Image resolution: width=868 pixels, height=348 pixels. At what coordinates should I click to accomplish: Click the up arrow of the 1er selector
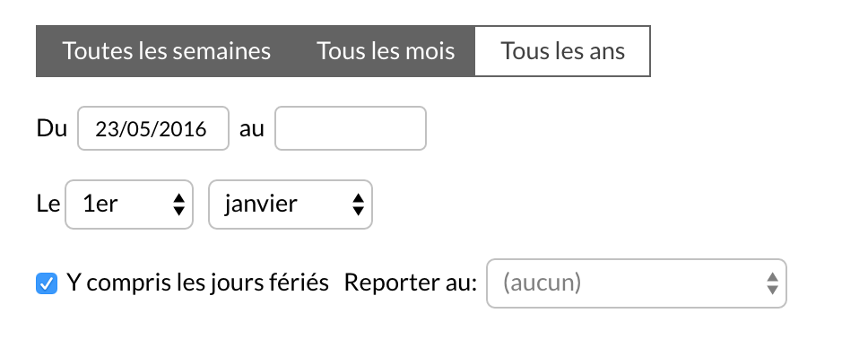click(x=178, y=198)
